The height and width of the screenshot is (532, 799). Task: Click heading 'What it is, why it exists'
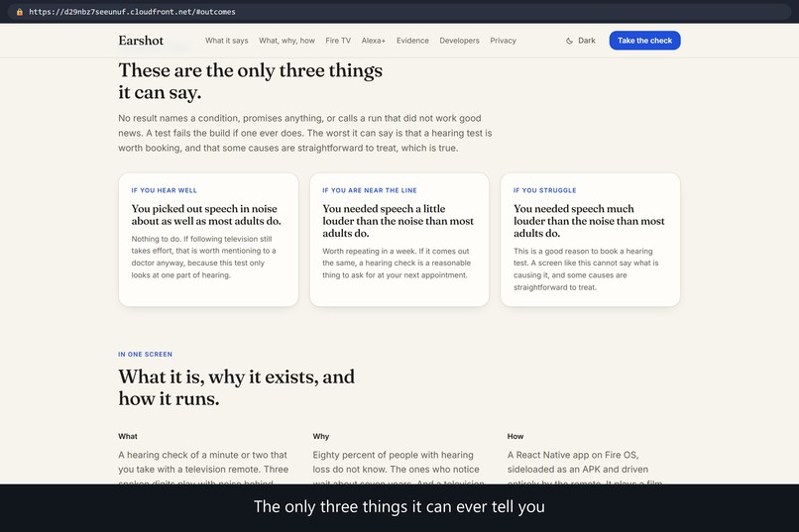coord(237,387)
